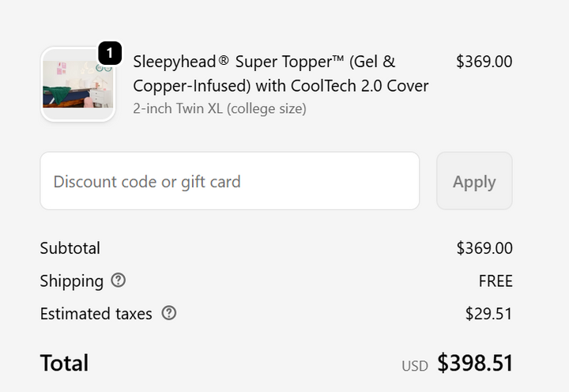The height and width of the screenshot is (392, 569).
Task: Click the Subtotal amount $369.00
Action: pyautogui.click(x=484, y=248)
